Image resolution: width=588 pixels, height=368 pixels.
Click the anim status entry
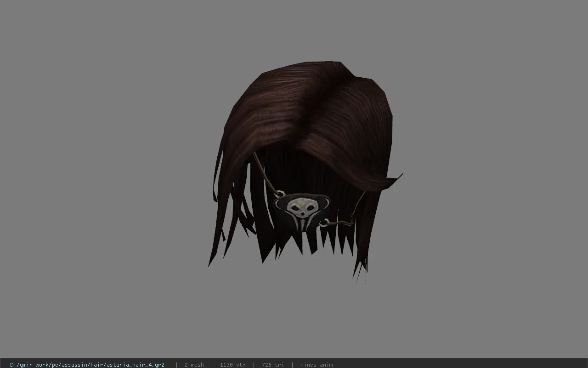(317, 365)
